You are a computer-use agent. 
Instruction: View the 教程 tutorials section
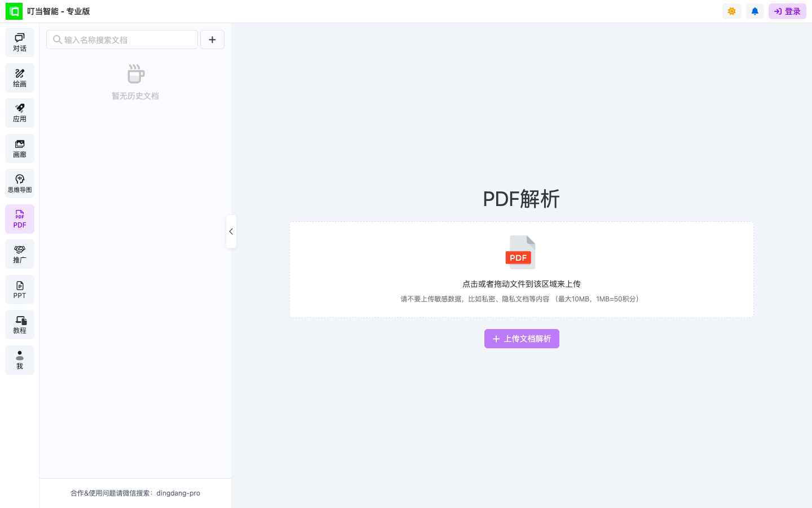coord(19,324)
